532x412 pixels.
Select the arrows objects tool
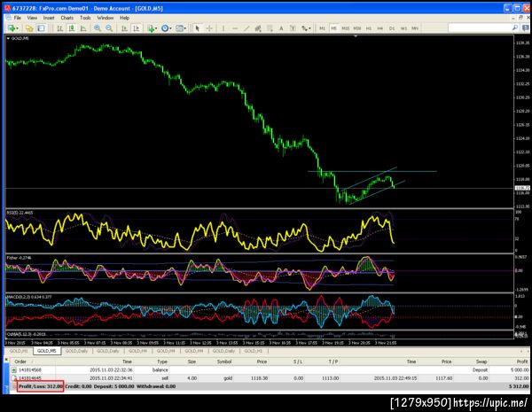point(304,28)
